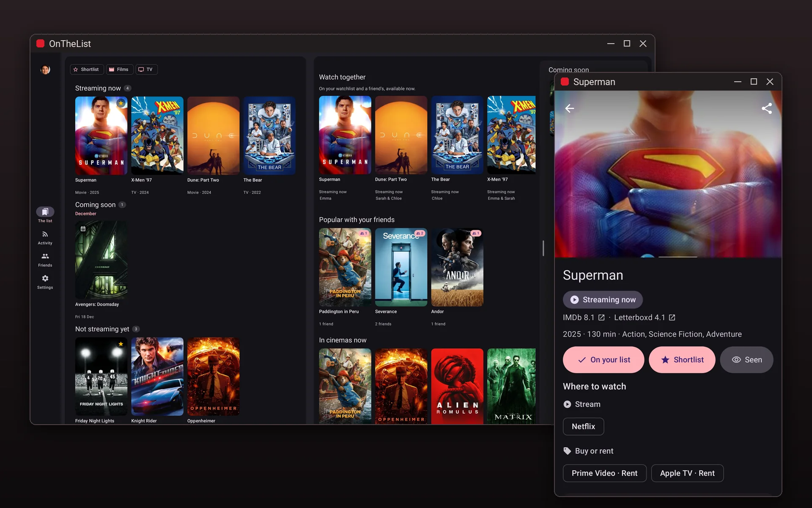
Task: Open the Knight Rider poster
Action: click(x=157, y=376)
